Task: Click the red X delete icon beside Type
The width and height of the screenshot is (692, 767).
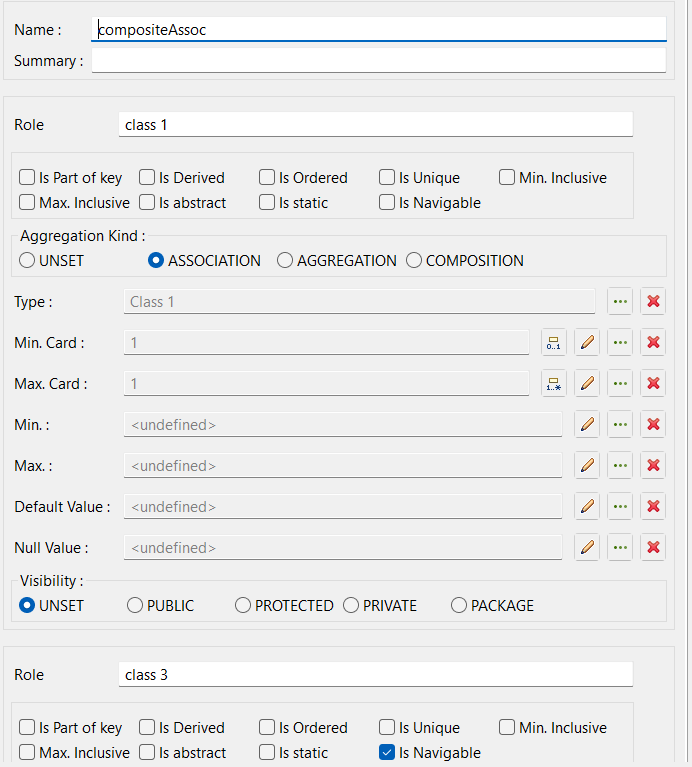Action: click(x=653, y=301)
